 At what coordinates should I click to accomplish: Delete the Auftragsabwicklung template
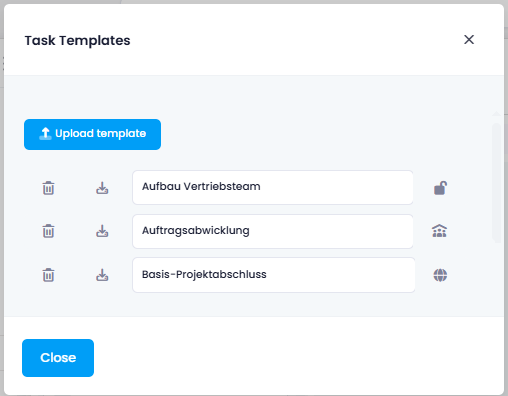point(48,231)
